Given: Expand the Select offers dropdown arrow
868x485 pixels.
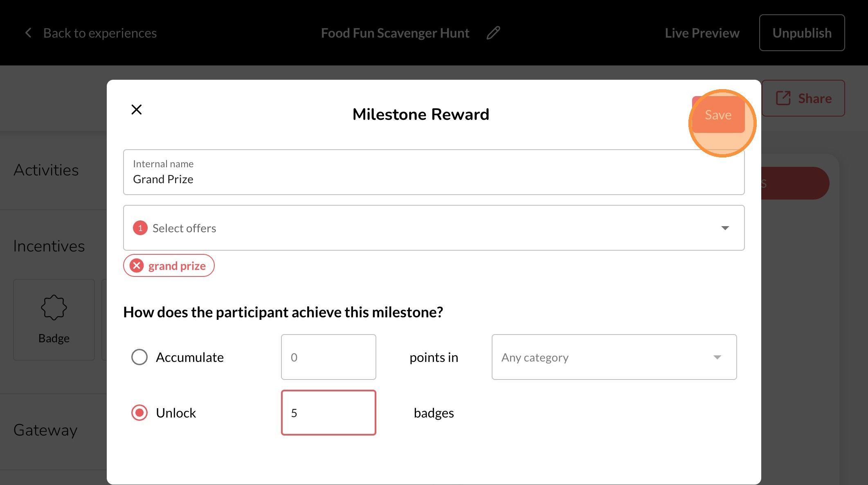Looking at the screenshot, I should click(725, 228).
